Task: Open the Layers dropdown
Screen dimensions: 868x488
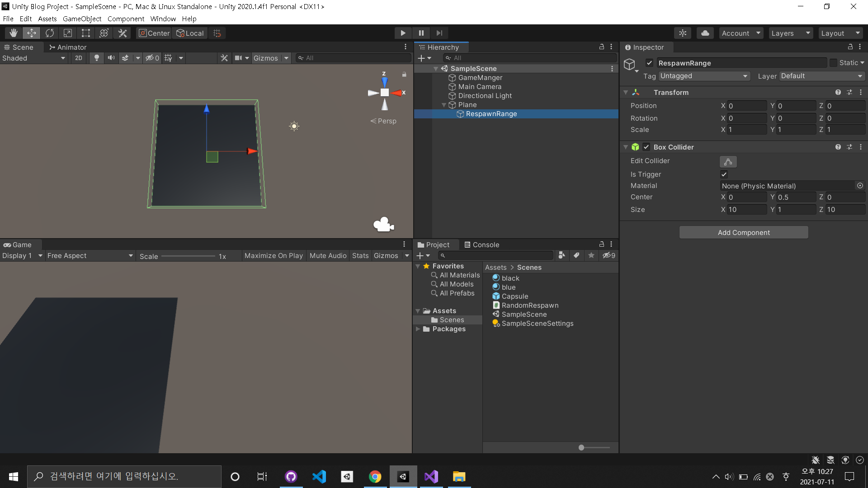Action: (791, 33)
